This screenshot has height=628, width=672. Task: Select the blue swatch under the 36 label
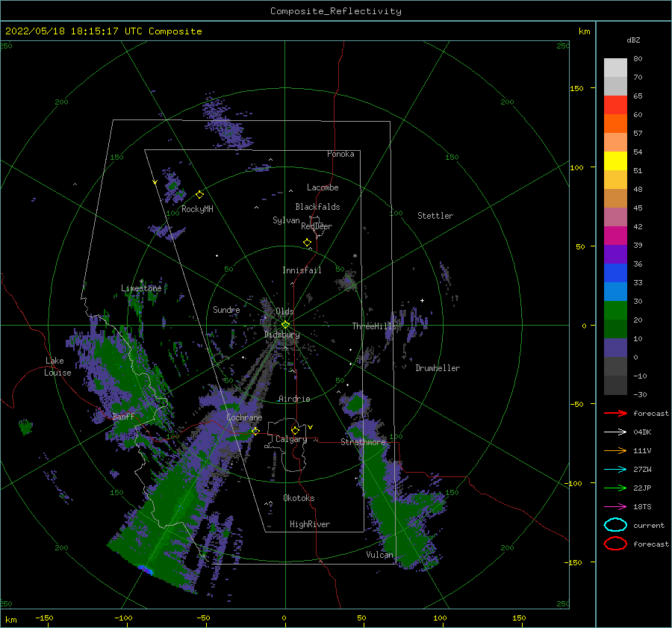coord(615,273)
